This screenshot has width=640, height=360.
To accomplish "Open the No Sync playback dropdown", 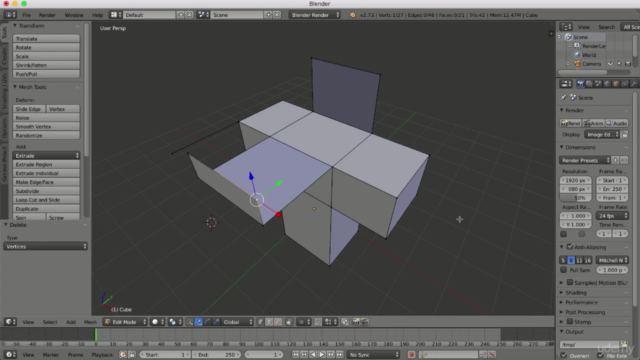I will tap(373, 354).
